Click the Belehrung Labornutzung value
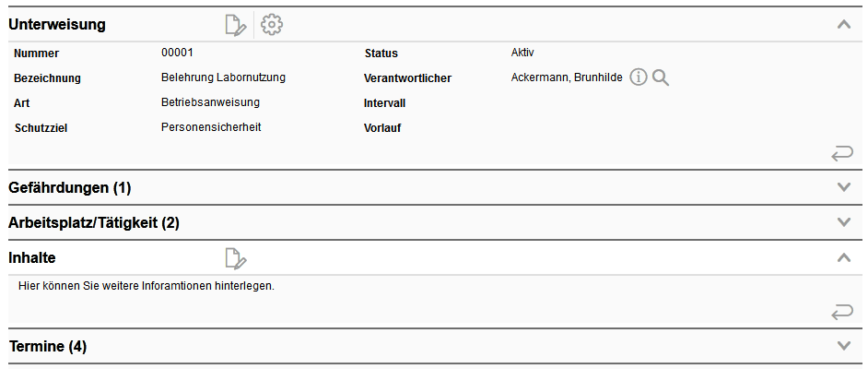This screenshot has height=369, width=868. click(223, 77)
